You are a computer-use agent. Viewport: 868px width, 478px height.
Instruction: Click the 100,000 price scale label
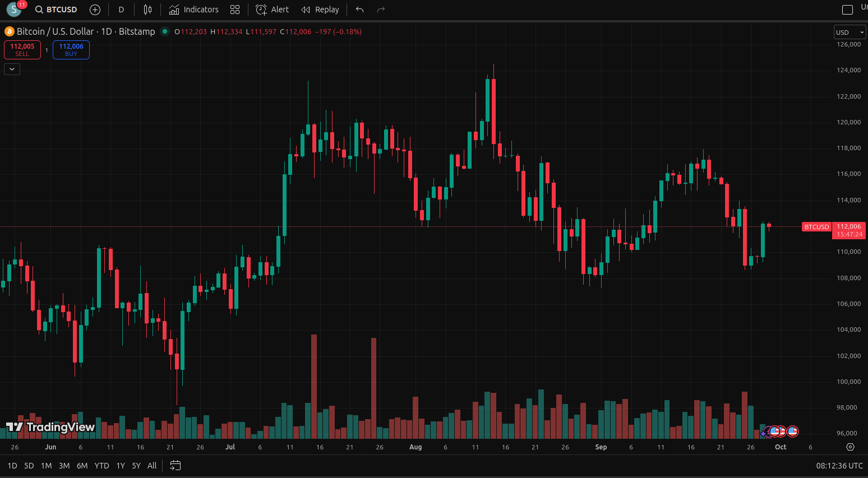(x=849, y=382)
